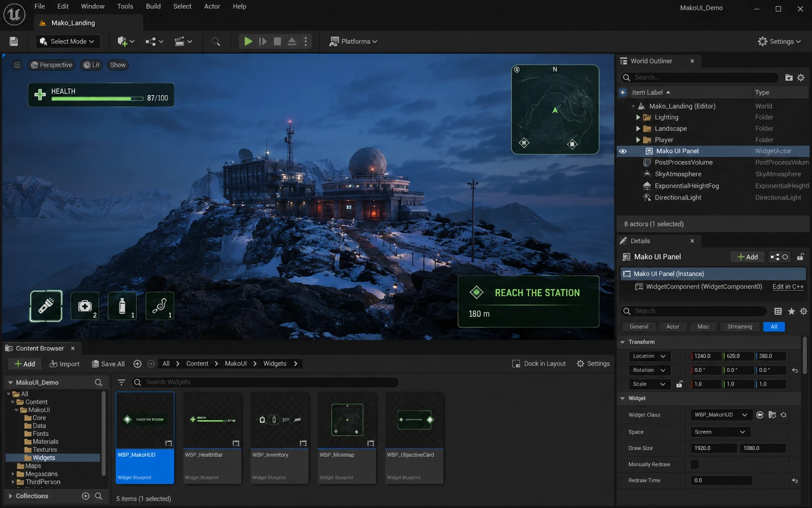The image size is (812, 508).
Task: Browse to Widget Class asset folder icon
Action: pos(772,415)
